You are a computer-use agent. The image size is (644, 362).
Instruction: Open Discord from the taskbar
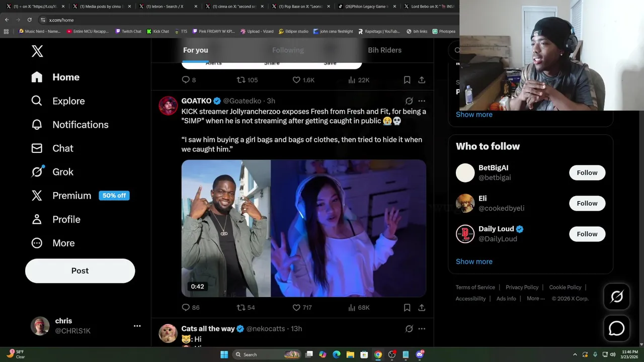point(420,354)
